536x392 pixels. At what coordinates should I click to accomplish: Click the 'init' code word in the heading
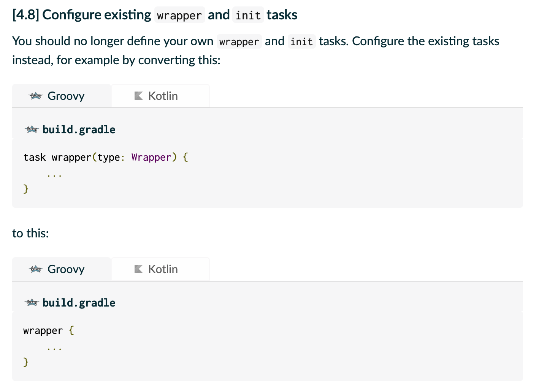click(248, 15)
